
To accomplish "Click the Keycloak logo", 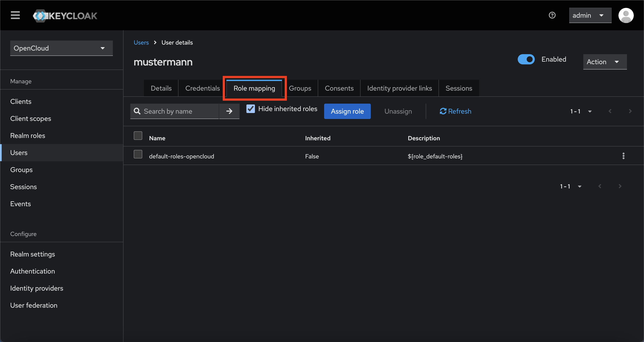I will pos(65,16).
